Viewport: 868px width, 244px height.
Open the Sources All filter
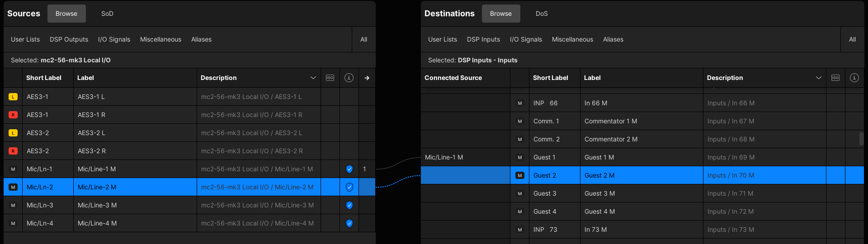pos(363,39)
